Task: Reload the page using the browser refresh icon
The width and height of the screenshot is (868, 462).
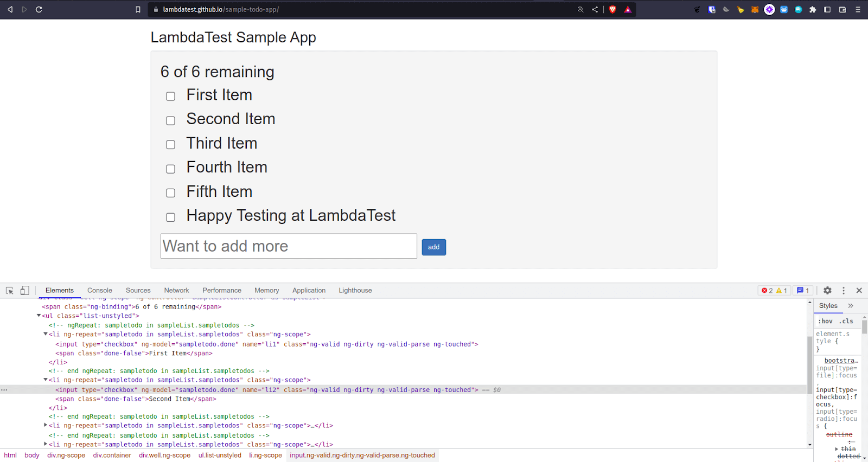Action: point(39,9)
